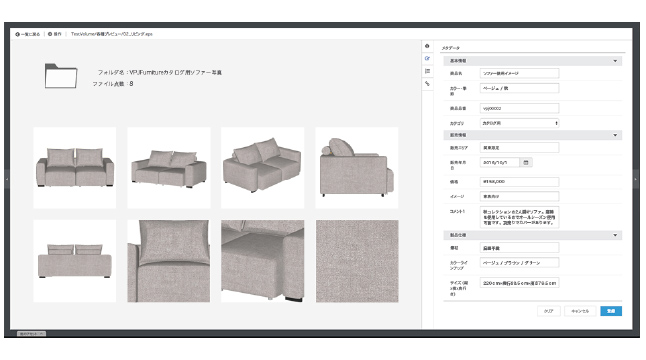Collapse the 販売情報 section header
Viewport: 646px width, 360px height.
[533, 135]
